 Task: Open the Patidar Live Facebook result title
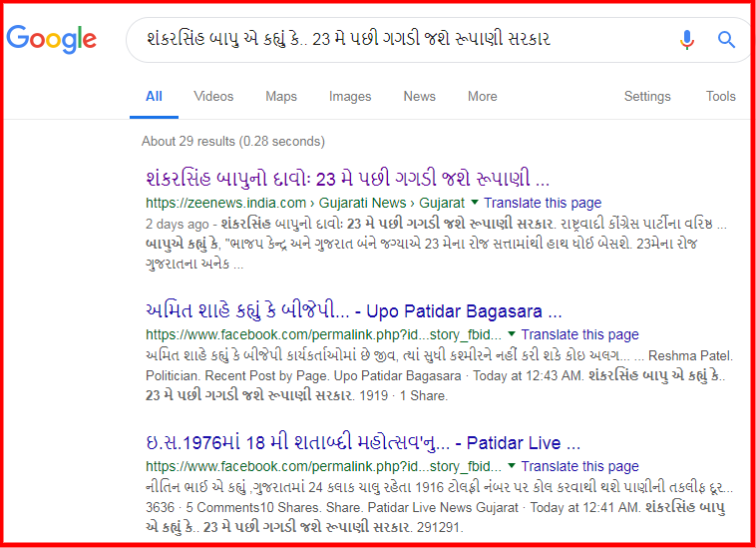363,442
